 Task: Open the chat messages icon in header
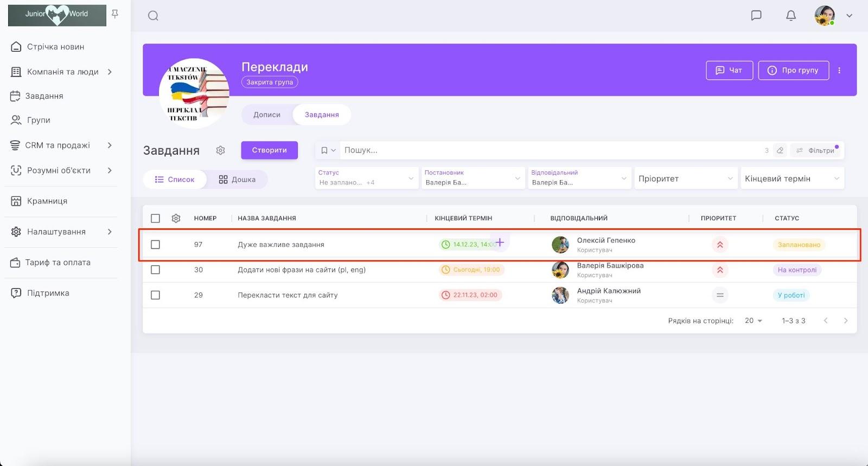point(756,15)
